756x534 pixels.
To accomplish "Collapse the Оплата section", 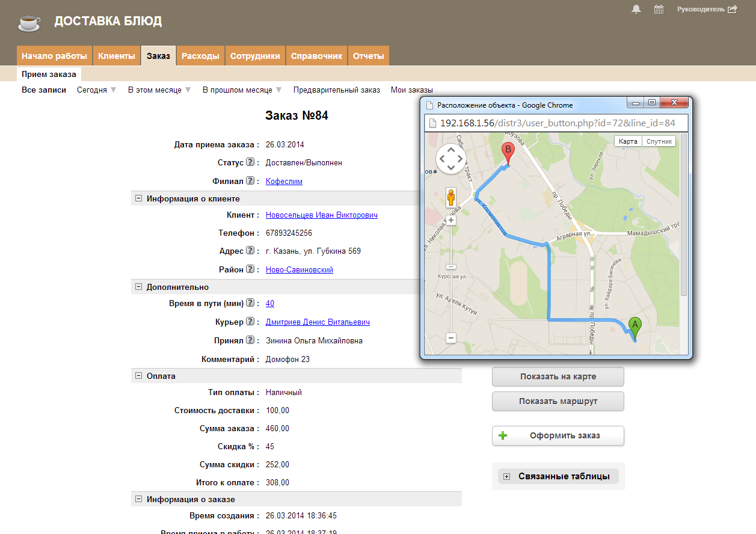I will coord(138,376).
